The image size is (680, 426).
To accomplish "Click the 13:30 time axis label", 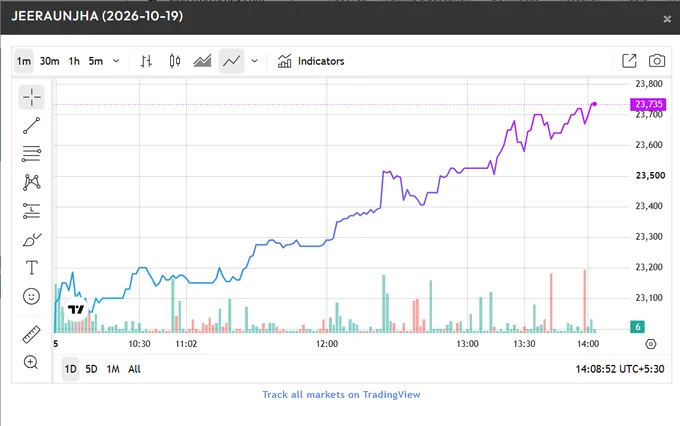I will [524, 344].
